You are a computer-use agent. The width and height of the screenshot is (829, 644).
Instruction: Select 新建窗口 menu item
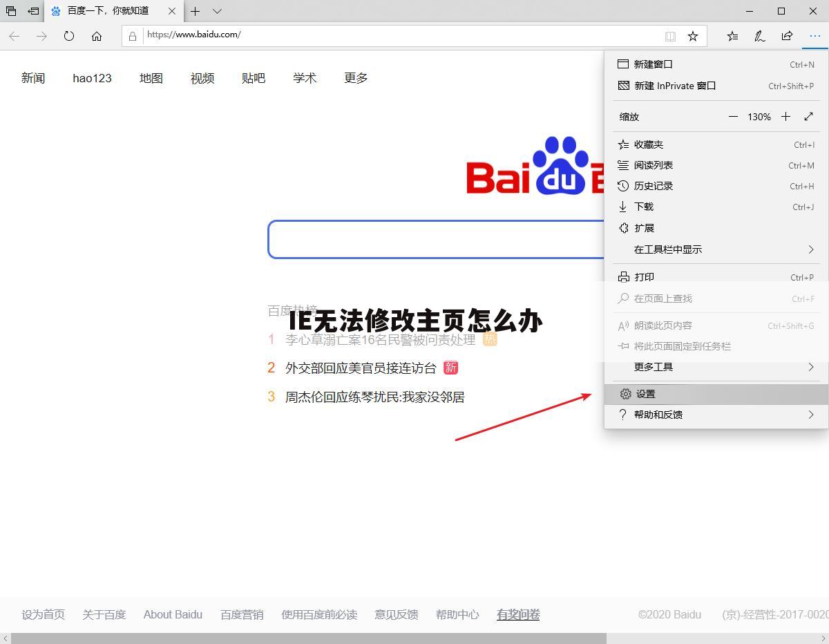(x=716, y=64)
